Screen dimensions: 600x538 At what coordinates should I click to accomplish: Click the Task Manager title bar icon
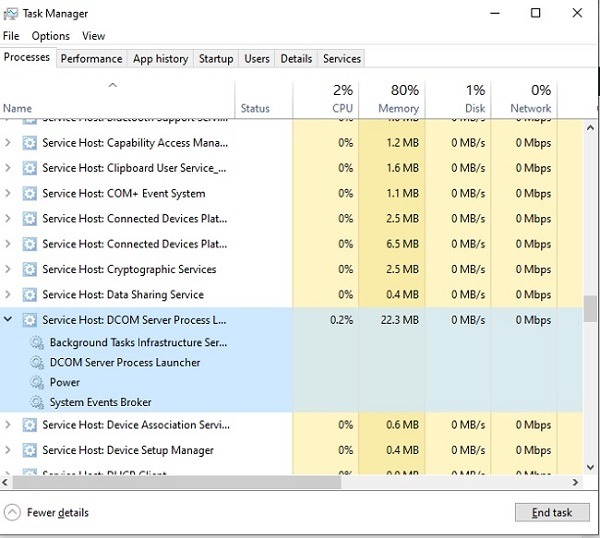10,14
